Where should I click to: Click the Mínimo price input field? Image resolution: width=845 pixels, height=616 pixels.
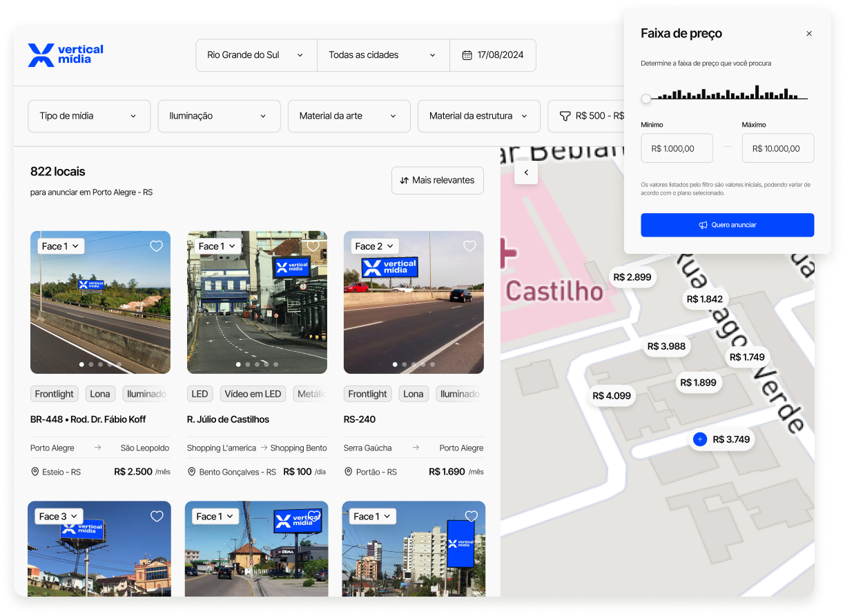coord(677,148)
